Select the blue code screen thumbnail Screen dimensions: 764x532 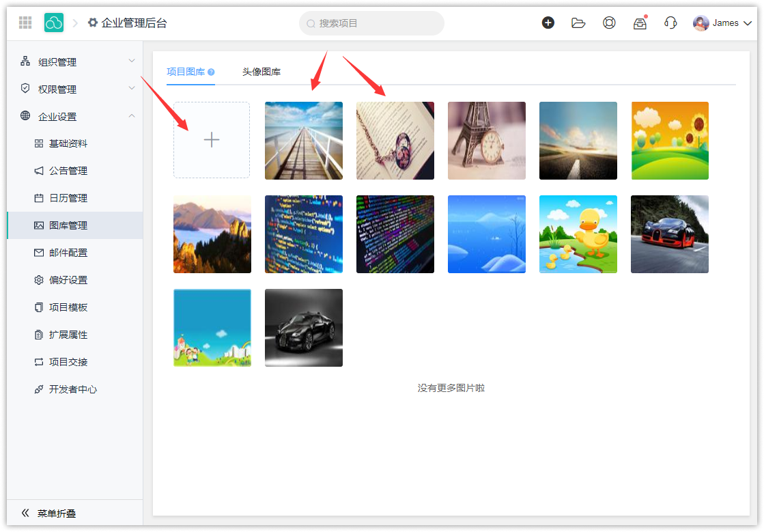tap(304, 234)
